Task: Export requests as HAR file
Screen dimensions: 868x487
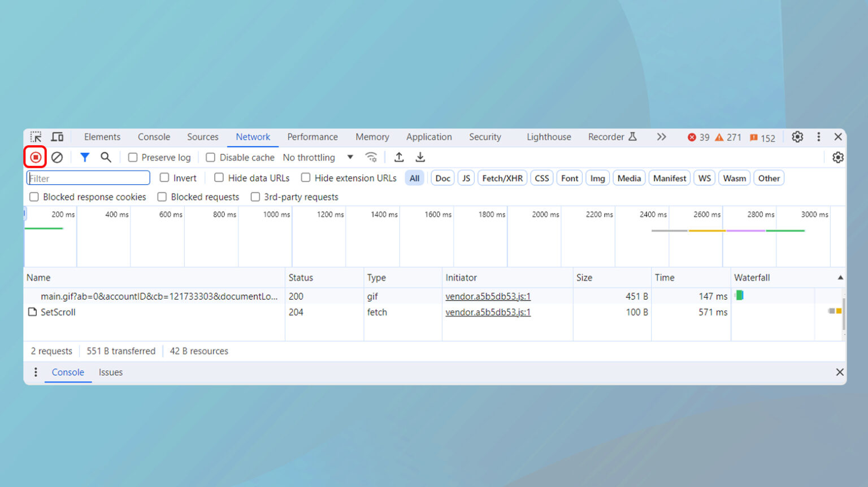Action: coord(420,157)
